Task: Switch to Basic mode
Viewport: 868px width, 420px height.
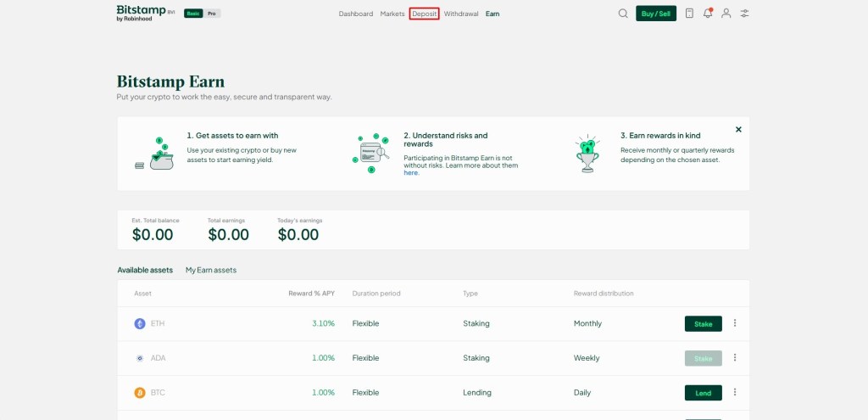Action: 193,14
